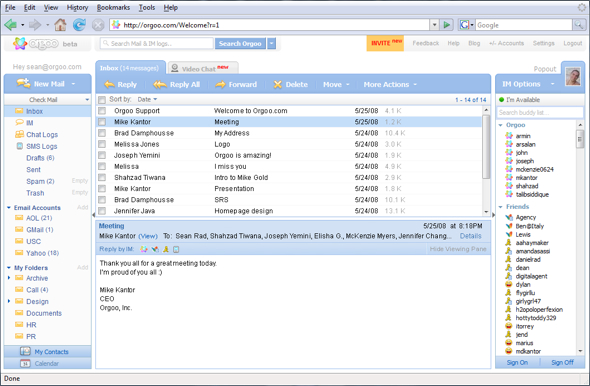Open the IM Options dropdown

(x=552, y=84)
